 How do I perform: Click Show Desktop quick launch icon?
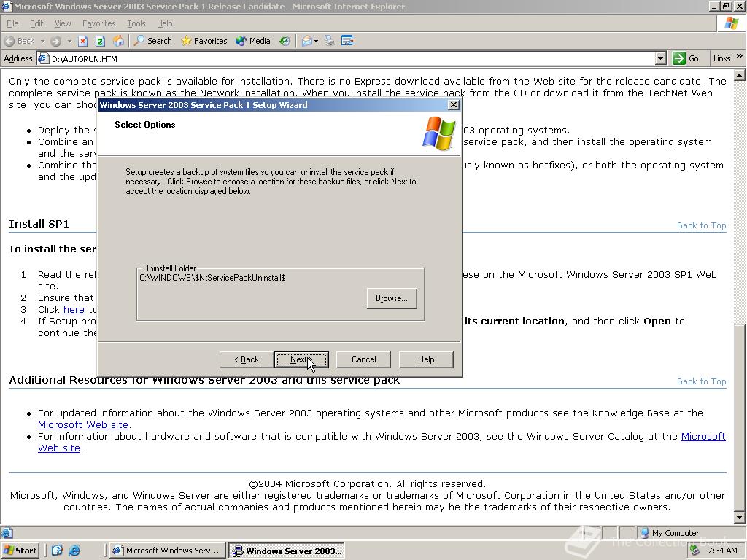(57, 551)
